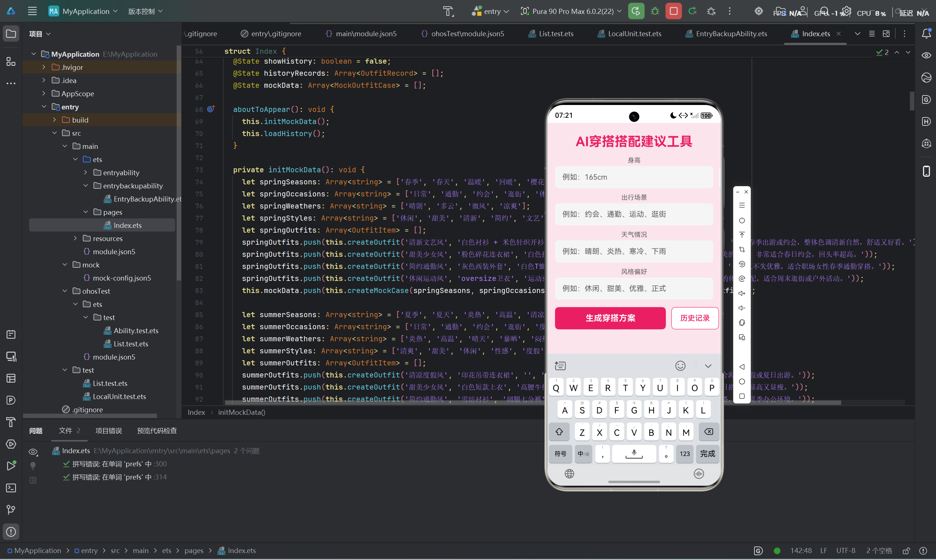The width and height of the screenshot is (936, 560).
Task: Click pages breadcrumb in bottom navigation bar
Action: click(x=194, y=550)
